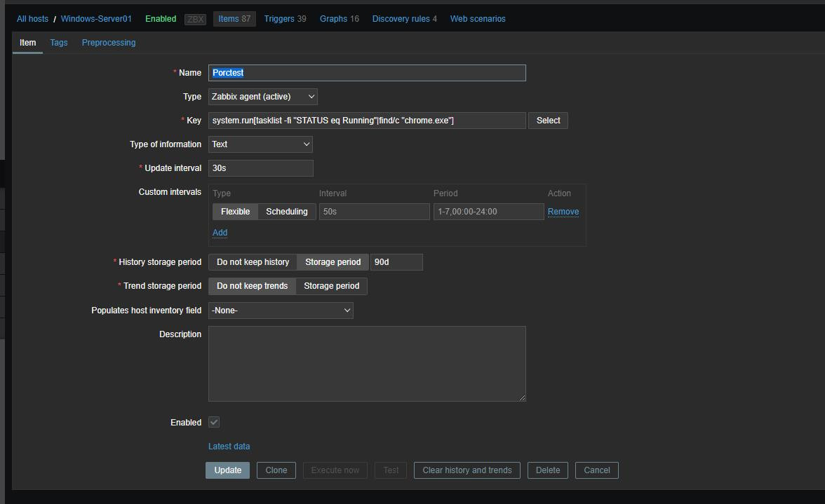Open the Triggers 39 section
This screenshot has height=504, width=825.
(x=285, y=19)
